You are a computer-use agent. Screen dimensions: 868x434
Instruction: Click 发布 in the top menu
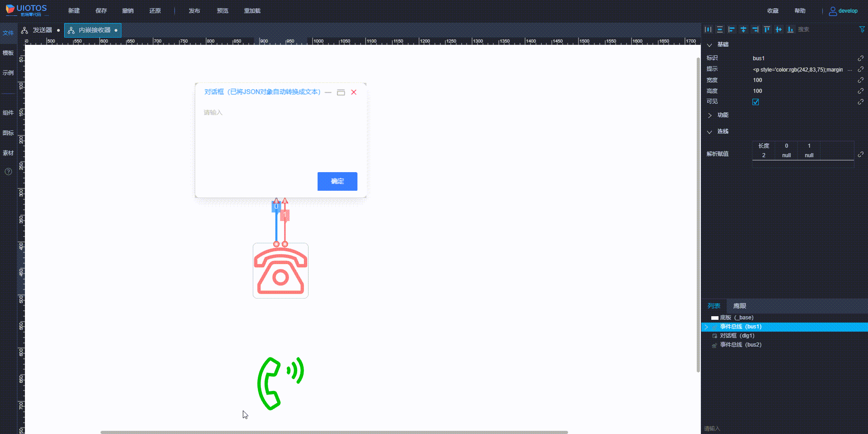pyautogui.click(x=194, y=11)
